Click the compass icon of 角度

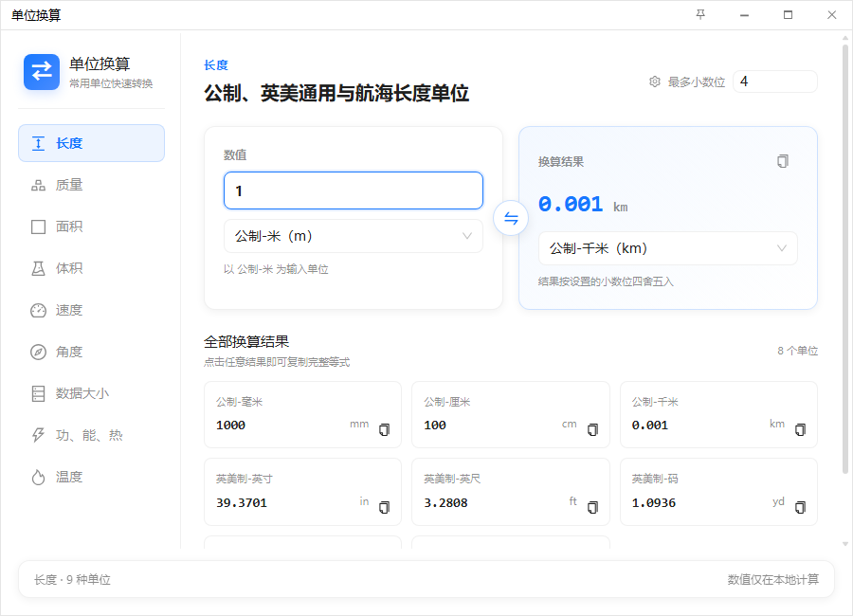pos(38,353)
